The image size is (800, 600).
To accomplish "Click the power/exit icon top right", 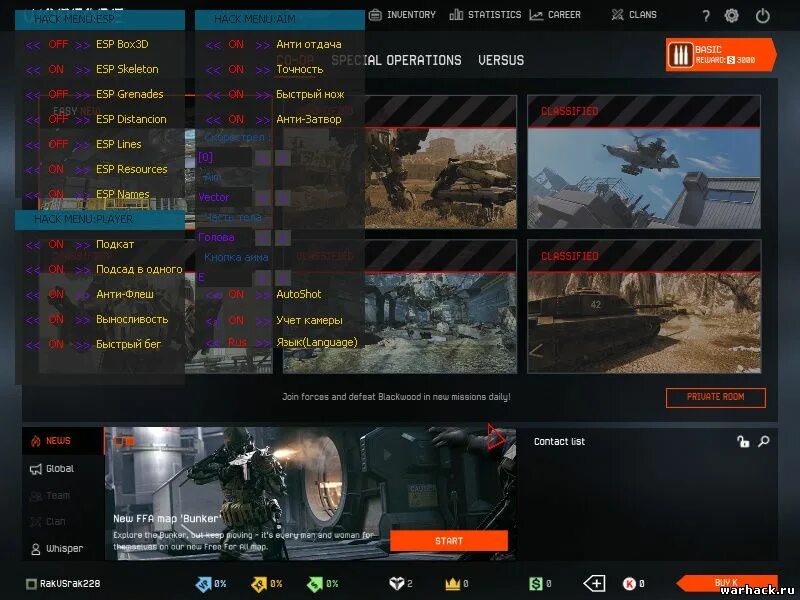I will [x=764, y=15].
